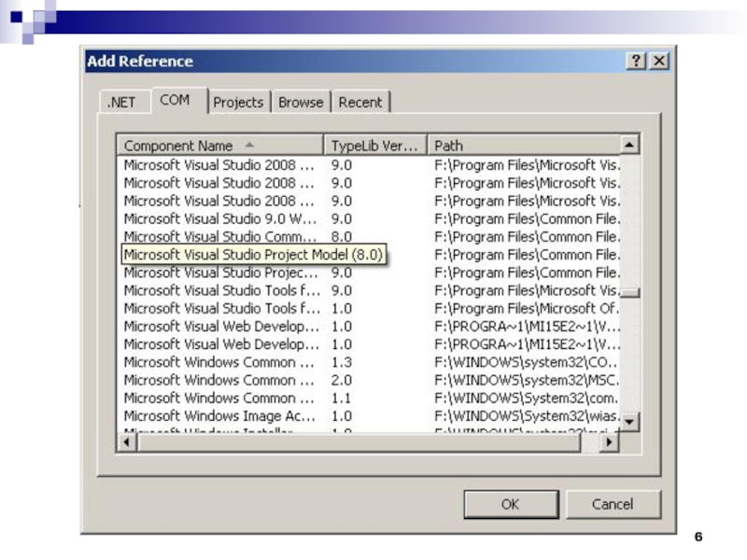Click the vertical scrollbar up arrow
Image resolution: width=747 pixels, height=560 pixels.
click(629, 145)
